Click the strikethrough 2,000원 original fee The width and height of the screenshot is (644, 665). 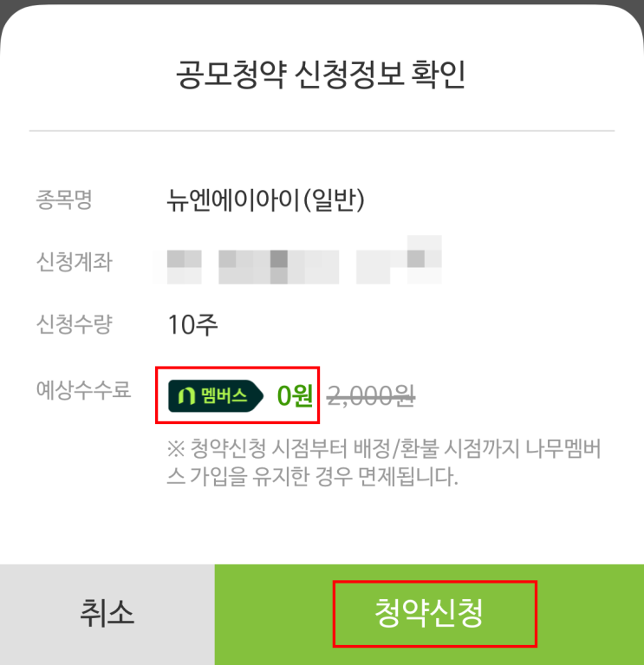tap(371, 396)
